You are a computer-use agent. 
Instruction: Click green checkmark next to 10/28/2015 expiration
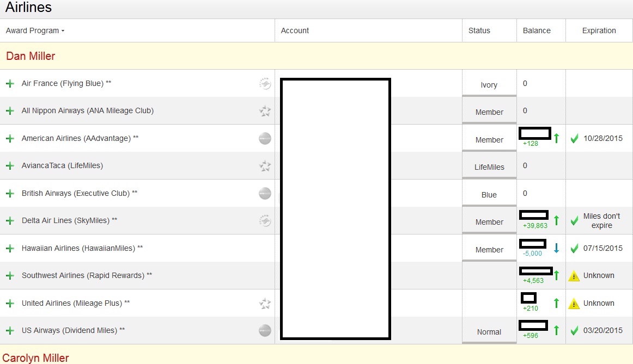pos(574,139)
